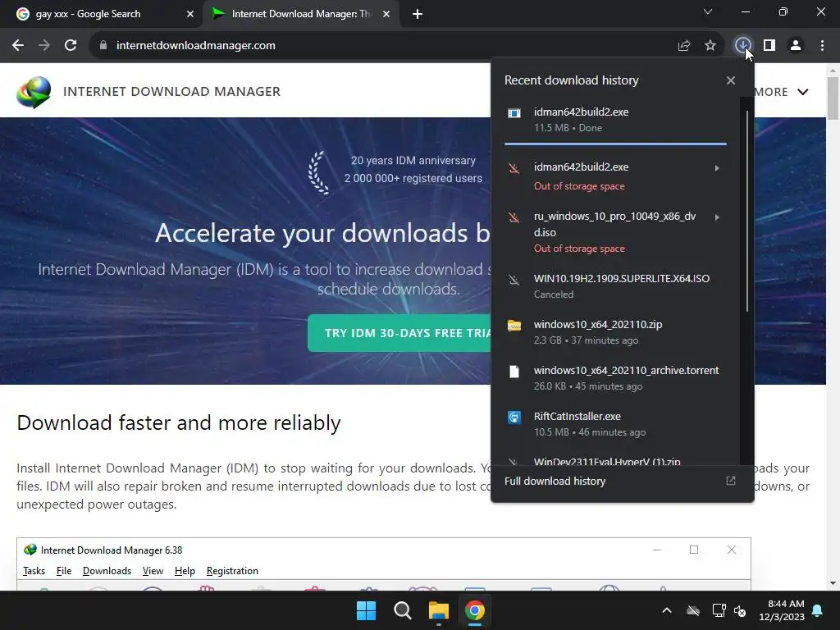840x630 pixels.
Task: Click canceled SUPERLITE ISO download icon
Action: point(514,280)
